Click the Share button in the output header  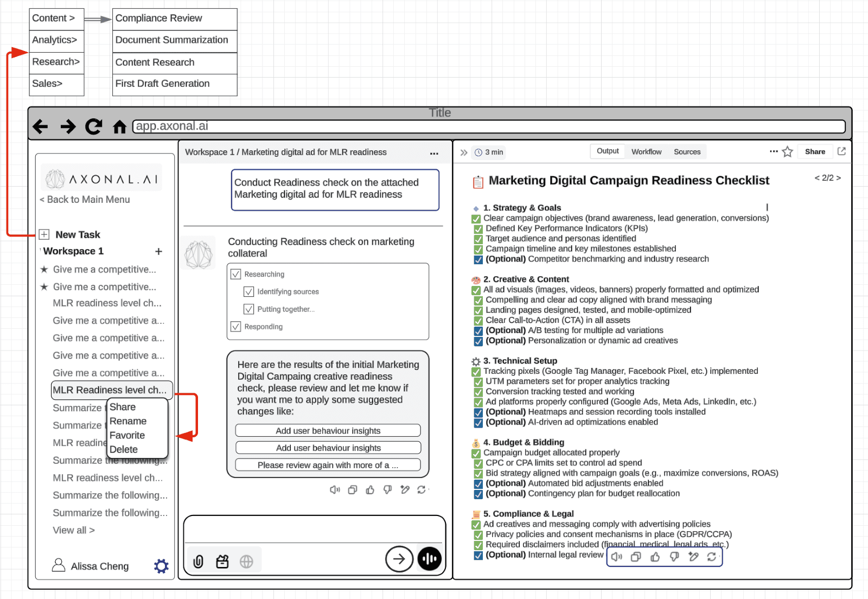tap(815, 152)
